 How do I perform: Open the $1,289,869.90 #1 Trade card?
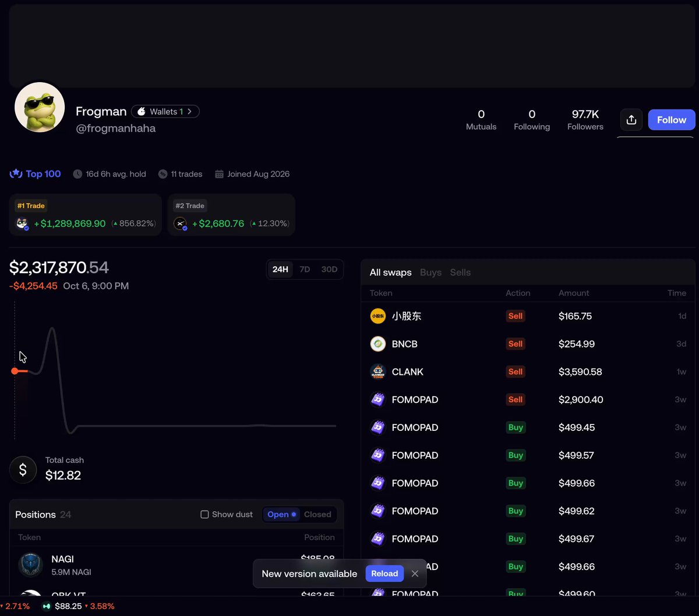tap(85, 215)
